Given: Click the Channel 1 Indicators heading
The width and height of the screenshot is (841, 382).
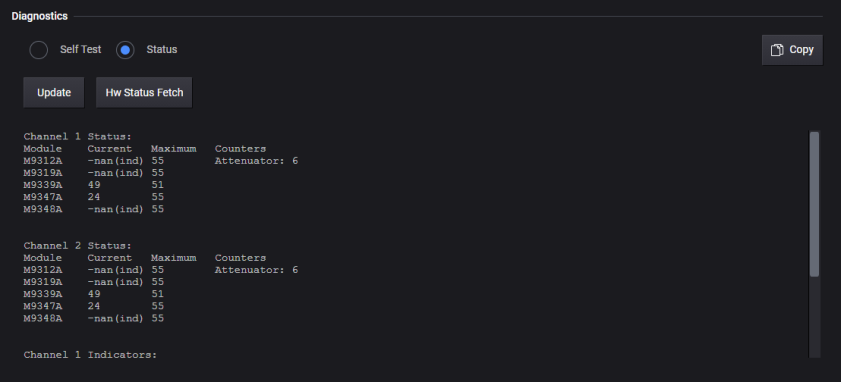Looking at the screenshot, I should tap(90, 355).
